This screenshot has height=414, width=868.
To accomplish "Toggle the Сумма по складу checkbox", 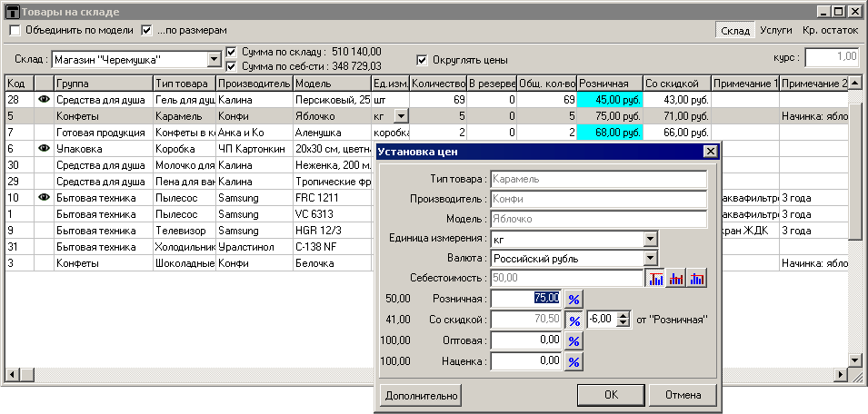I will click(232, 53).
